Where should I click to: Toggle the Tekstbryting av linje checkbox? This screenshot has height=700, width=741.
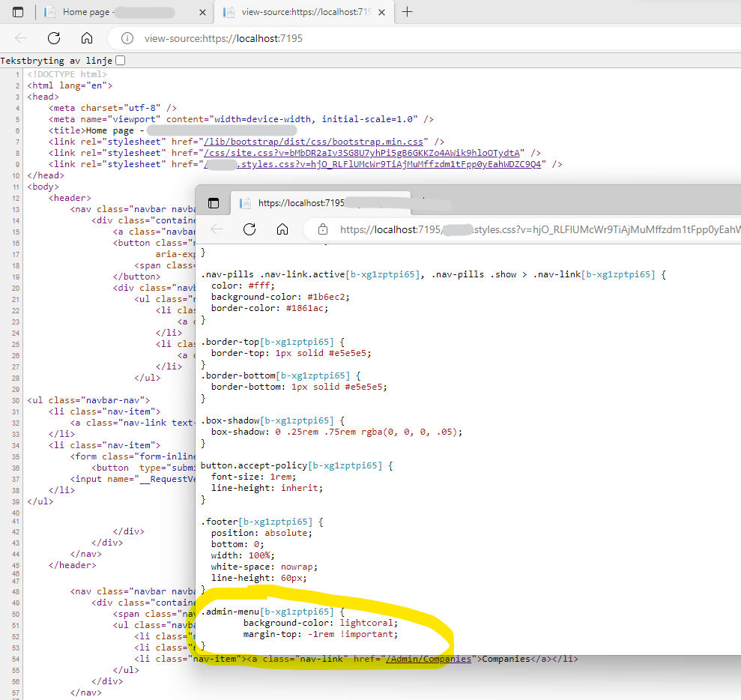tap(121, 61)
